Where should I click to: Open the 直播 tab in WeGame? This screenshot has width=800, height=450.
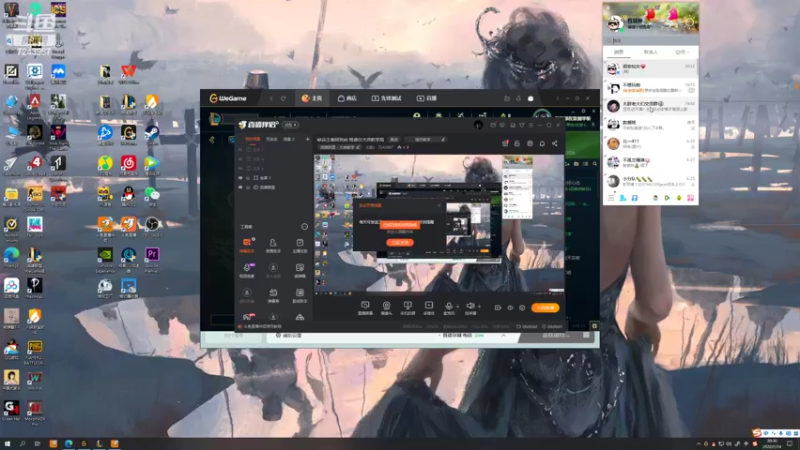coord(427,98)
